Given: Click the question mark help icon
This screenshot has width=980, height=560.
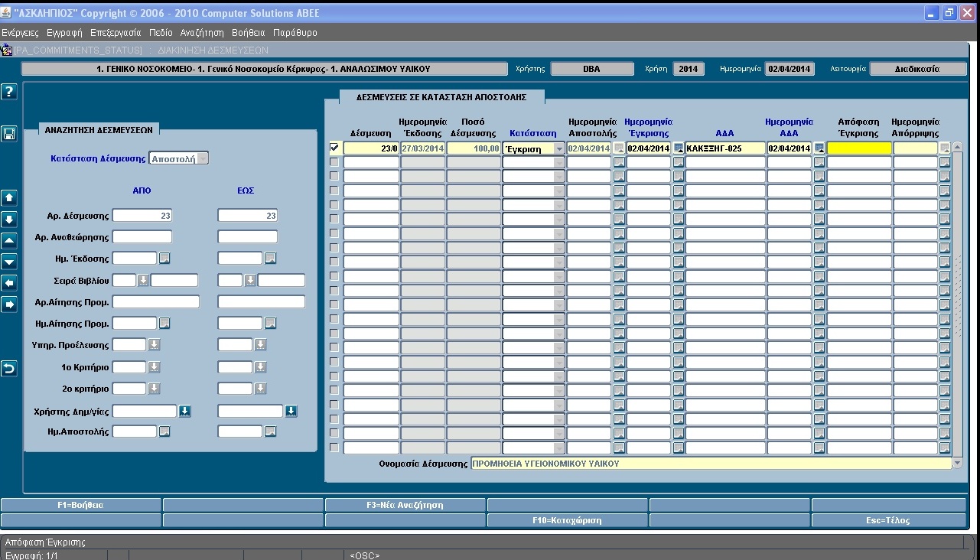Looking at the screenshot, I should click(x=9, y=92).
